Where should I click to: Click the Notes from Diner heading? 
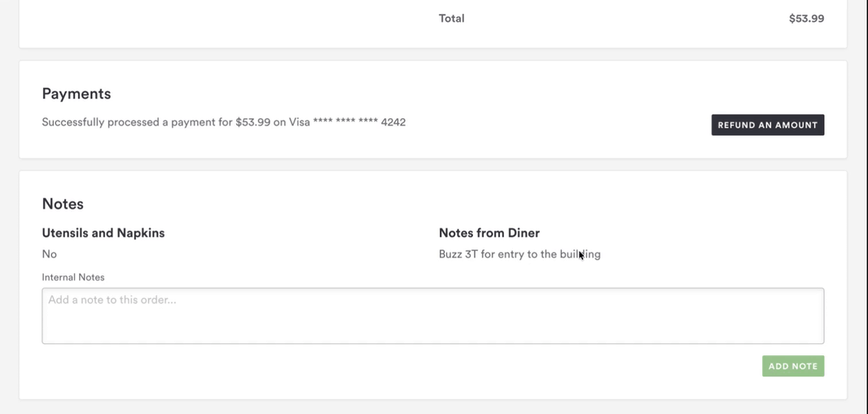[489, 233]
